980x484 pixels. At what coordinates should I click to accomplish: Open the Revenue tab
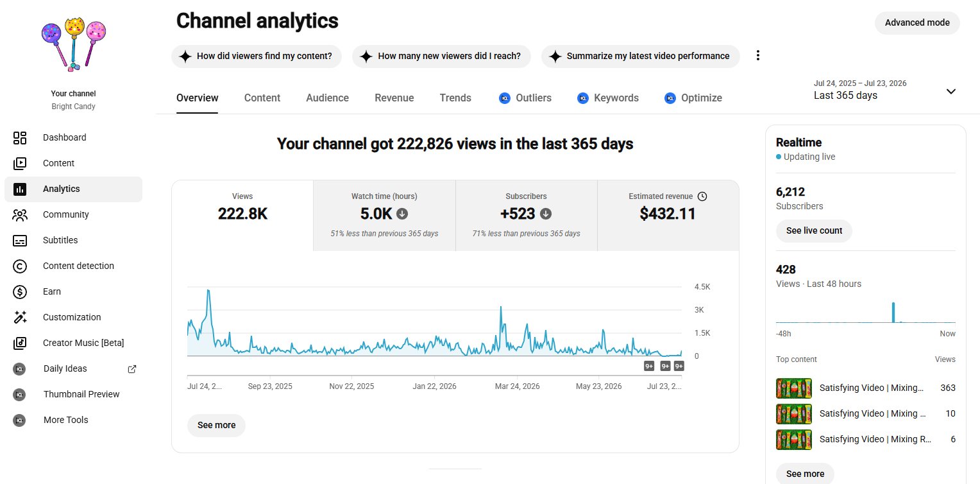pos(394,98)
